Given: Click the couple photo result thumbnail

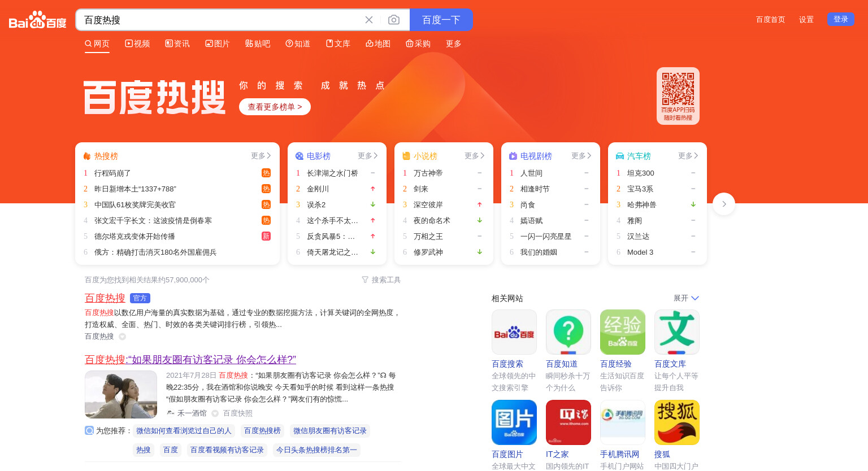Looking at the screenshot, I should (121, 394).
